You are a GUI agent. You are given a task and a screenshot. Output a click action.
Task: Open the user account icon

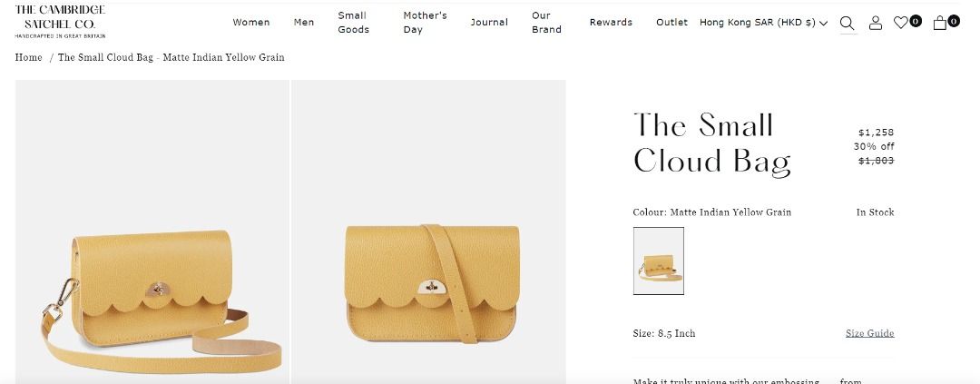point(876,23)
